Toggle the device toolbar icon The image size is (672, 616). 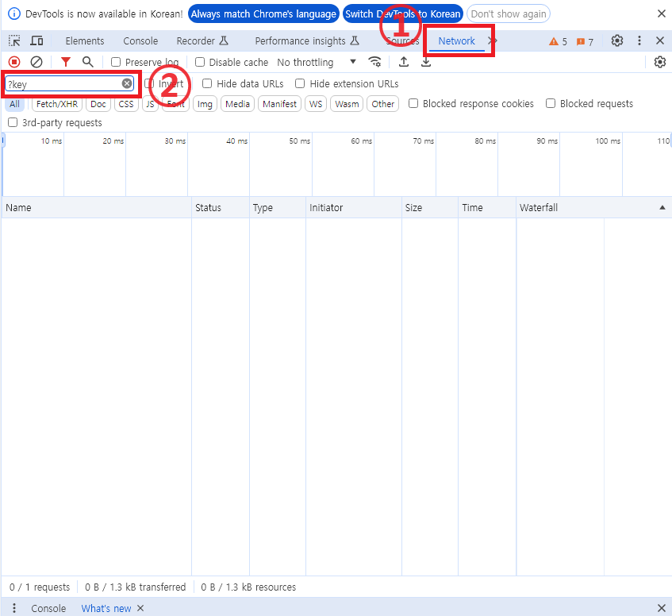[36, 40]
